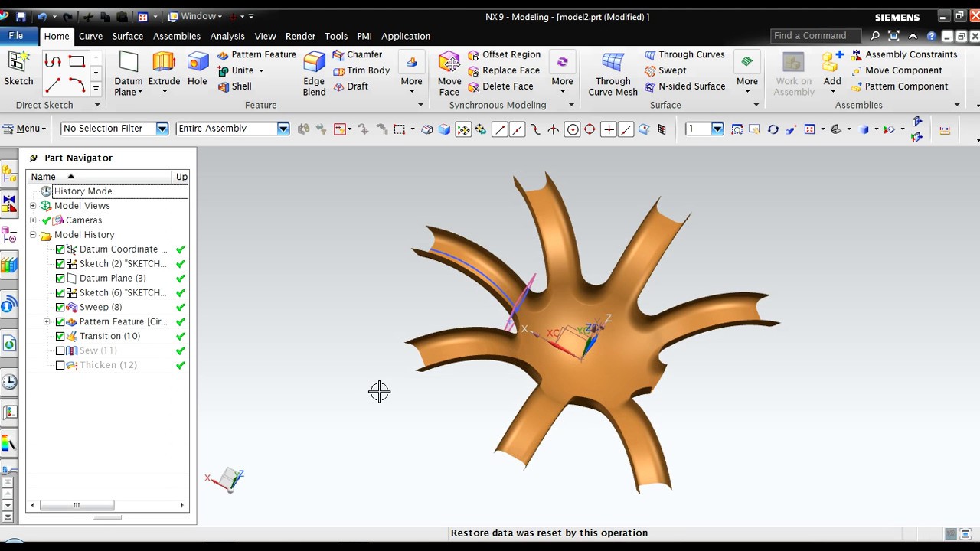This screenshot has height=551, width=980.
Task: Select Through Curve Mesh tool
Action: click(x=612, y=73)
